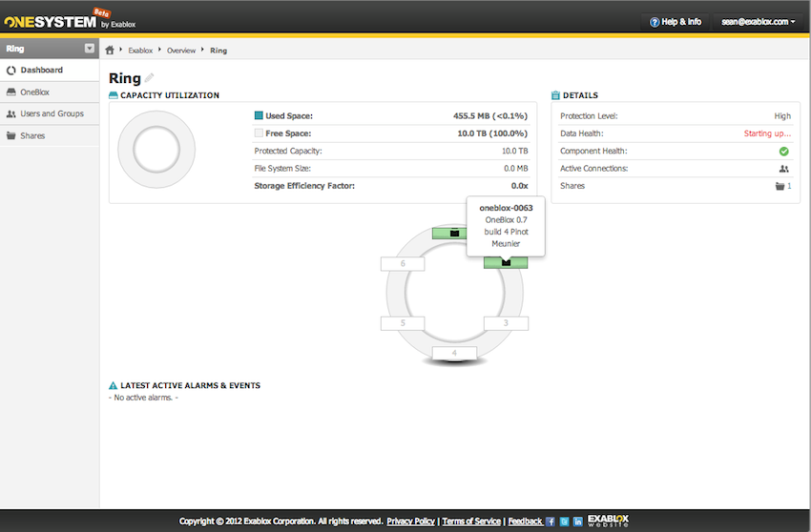The image size is (811, 532).
Task: Click the 'No active alarms' message
Action: [143, 398]
